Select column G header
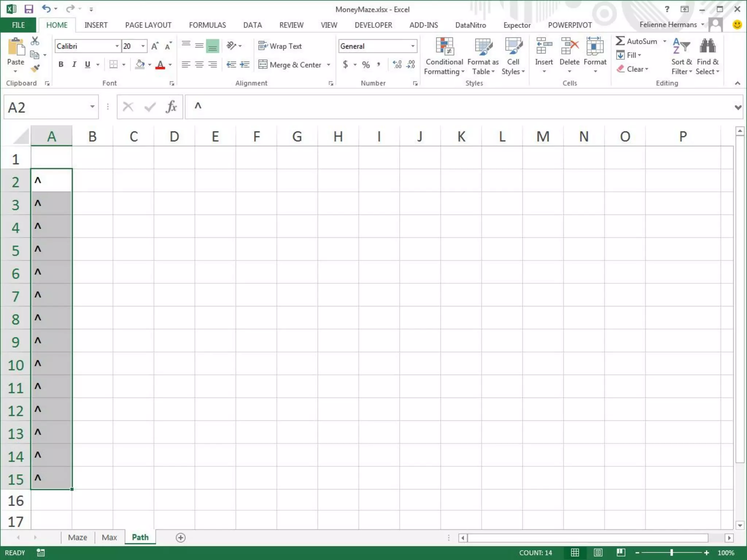 click(297, 136)
